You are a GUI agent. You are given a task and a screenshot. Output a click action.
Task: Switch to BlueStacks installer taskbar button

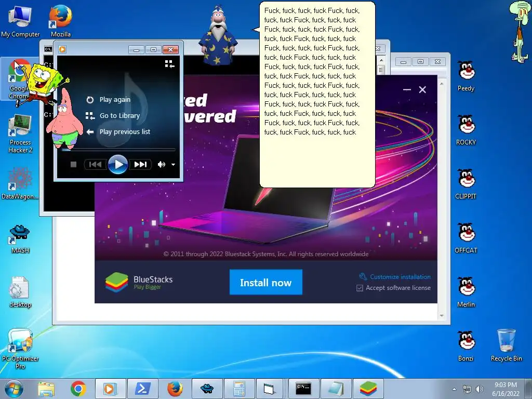click(368, 389)
